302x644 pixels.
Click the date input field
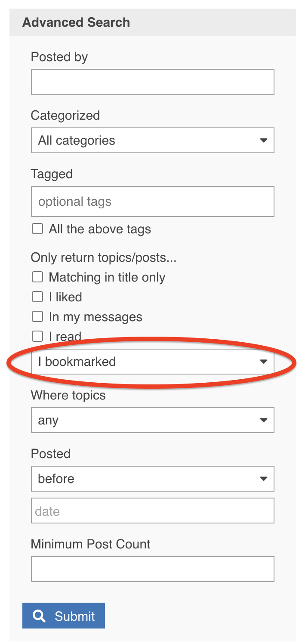coord(153,511)
